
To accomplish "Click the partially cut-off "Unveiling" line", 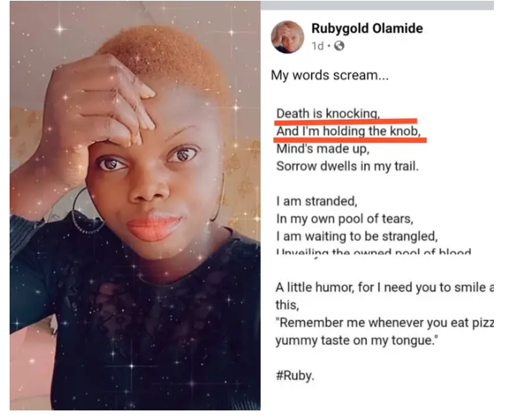I will tap(374, 251).
